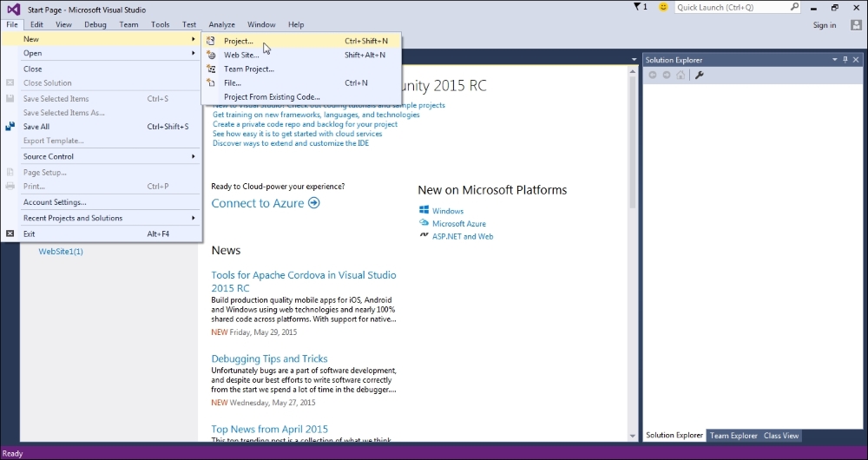The width and height of the screenshot is (868, 460).
Task: Select Project... in the New submenu
Action: click(x=302, y=41)
